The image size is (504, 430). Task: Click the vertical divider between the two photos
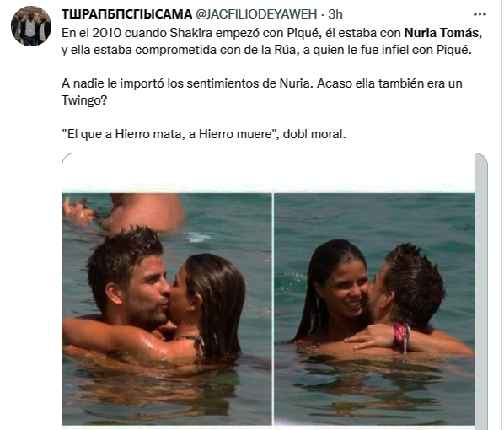coord(273,309)
